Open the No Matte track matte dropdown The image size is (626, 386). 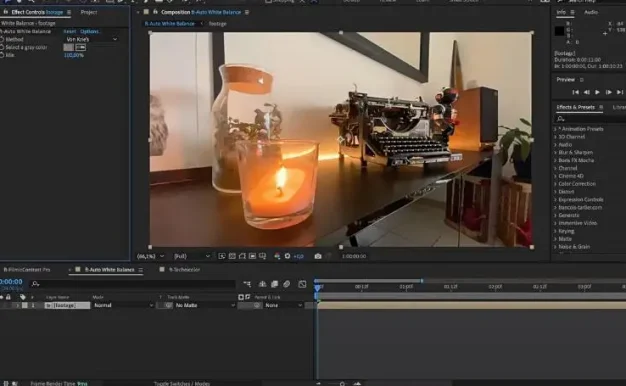pyautogui.click(x=205, y=305)
